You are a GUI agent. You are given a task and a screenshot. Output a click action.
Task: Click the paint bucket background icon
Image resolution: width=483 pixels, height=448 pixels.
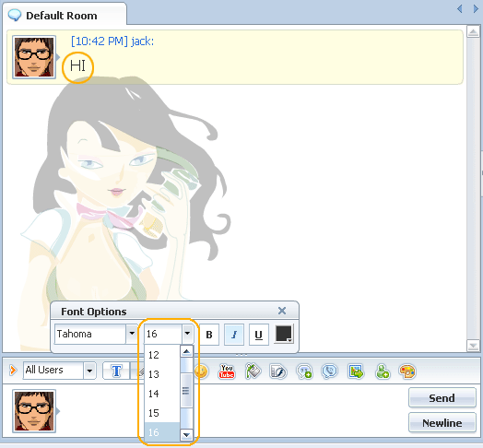pyautogui.click(x=253, y=371)
